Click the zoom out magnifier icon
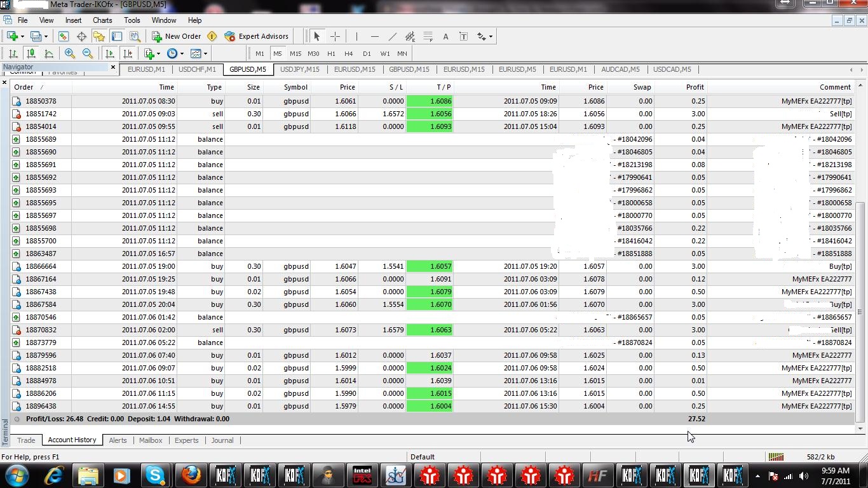Screen dimensions: 868x488 tap(88, 53)
